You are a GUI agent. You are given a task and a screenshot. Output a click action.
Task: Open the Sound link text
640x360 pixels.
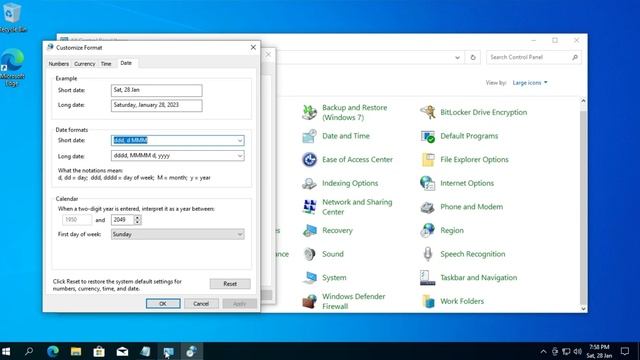(333, 254)
